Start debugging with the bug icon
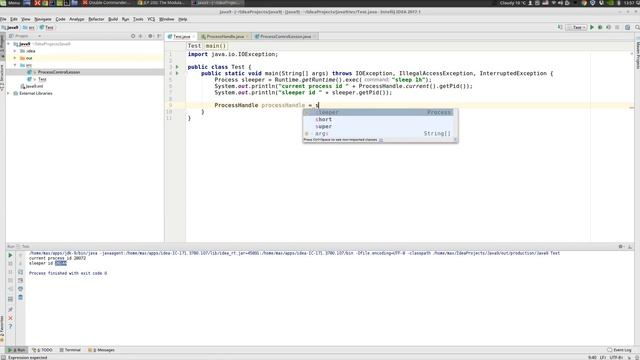Image resolution: width=640 pixels, height=360 pixels. pyautogui.click(x=600, y=27)
